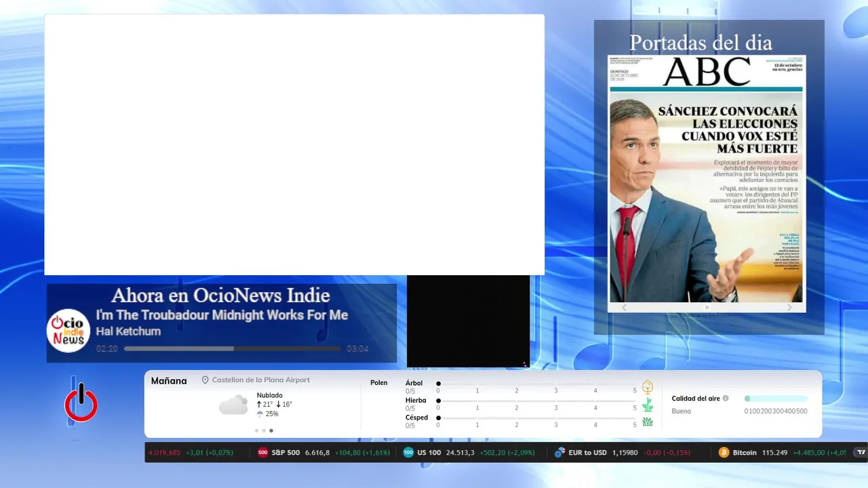Click the Nublado condition text
Image resolution: width=868 pixels, height=488 pixels.
point(270,395)
